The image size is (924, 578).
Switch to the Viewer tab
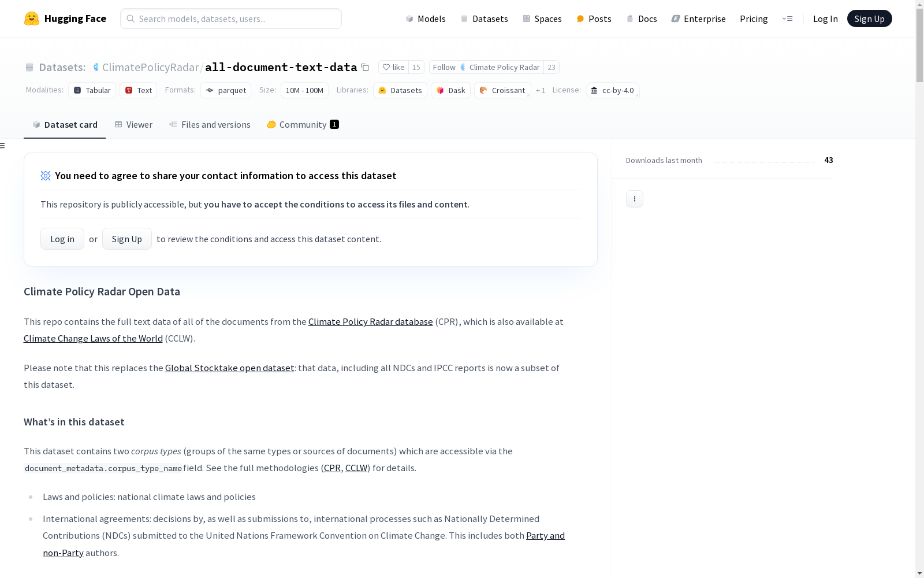pos(133,125)
